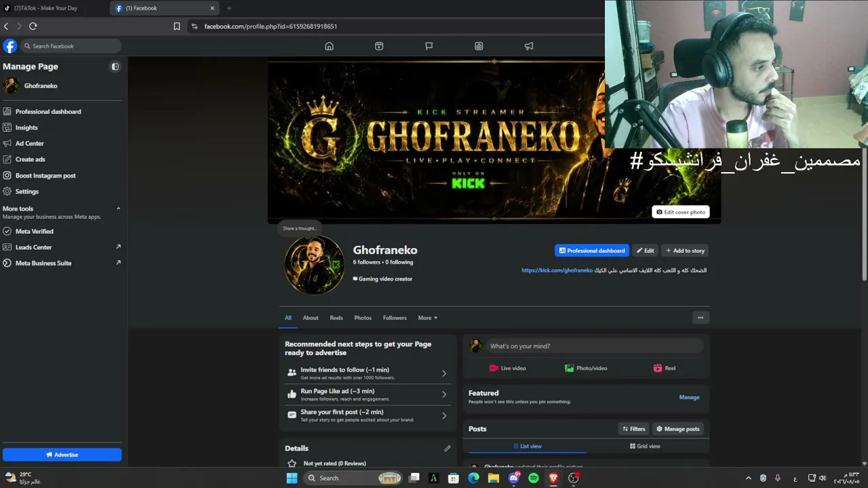Open Discord from the taskbar

513,478
